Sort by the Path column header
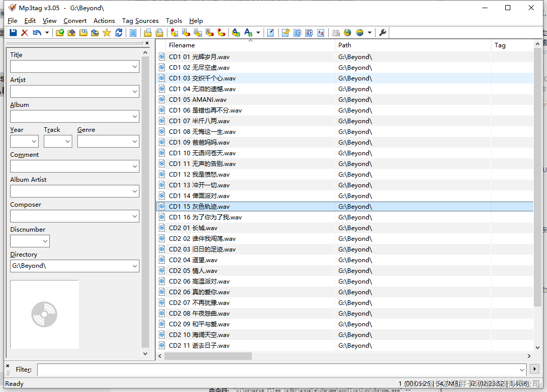 [x=413, y=45]
